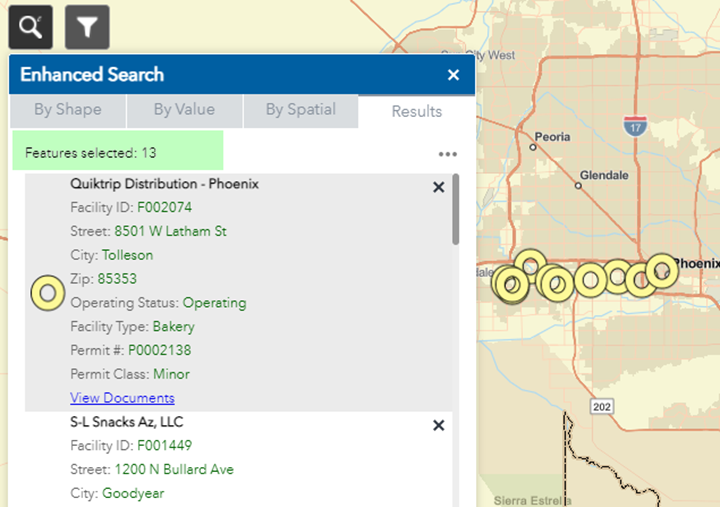Remove S-L Snacks Az result from list
This screenshot has height=507, width=720.
pyautogui.click(x=439, y=425)
